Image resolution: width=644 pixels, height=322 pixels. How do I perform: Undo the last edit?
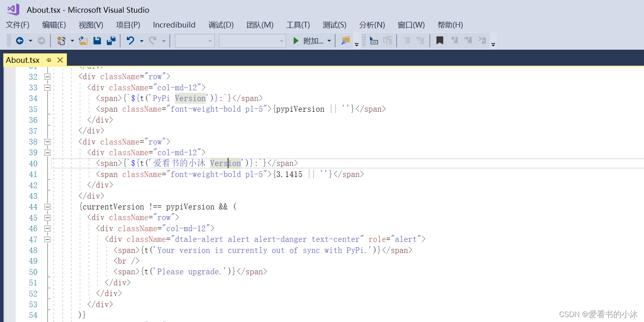(x=130, y=41)
